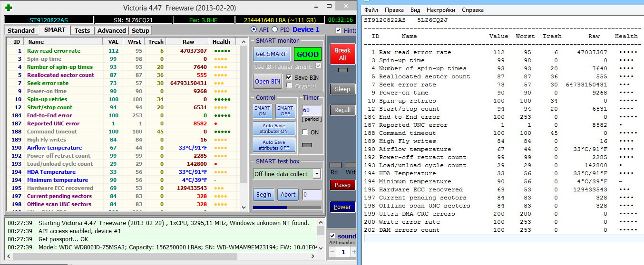Screen dimensions: 644x265
Task: Click the red Break All button
Action: [342, 54]
